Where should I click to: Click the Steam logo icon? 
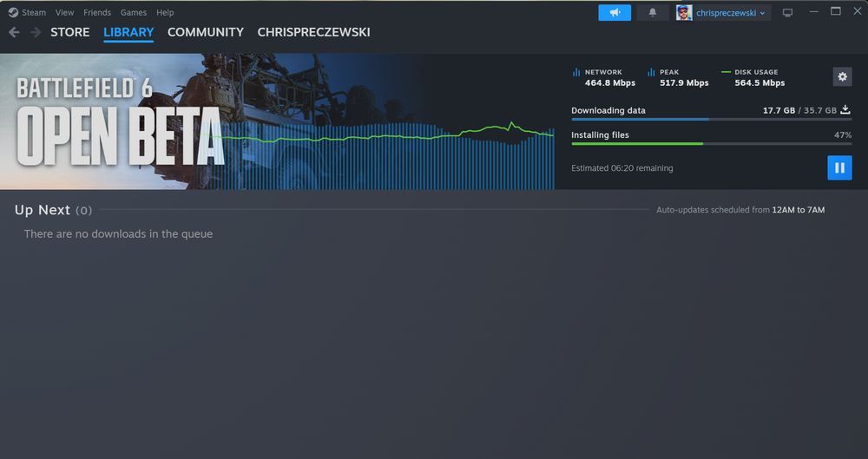coord(13,12)
